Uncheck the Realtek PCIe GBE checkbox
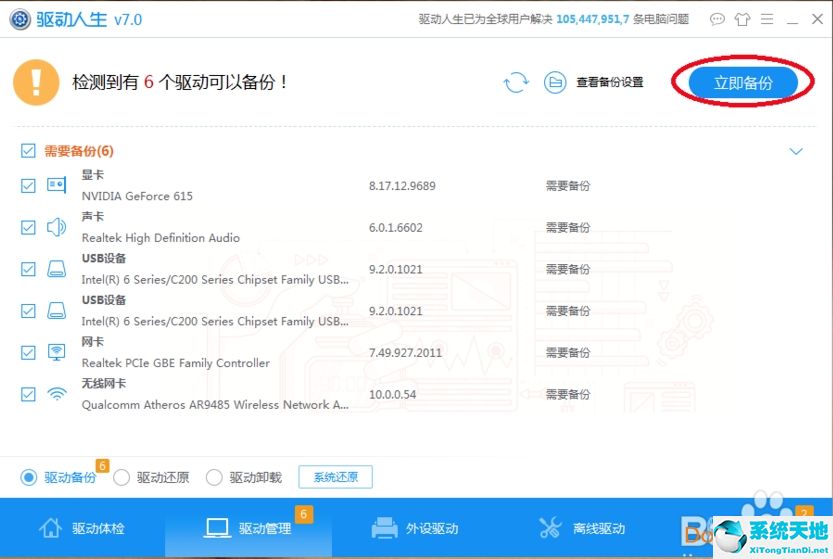This screenshot has width=833, height=559. click(x=28, y=352)
